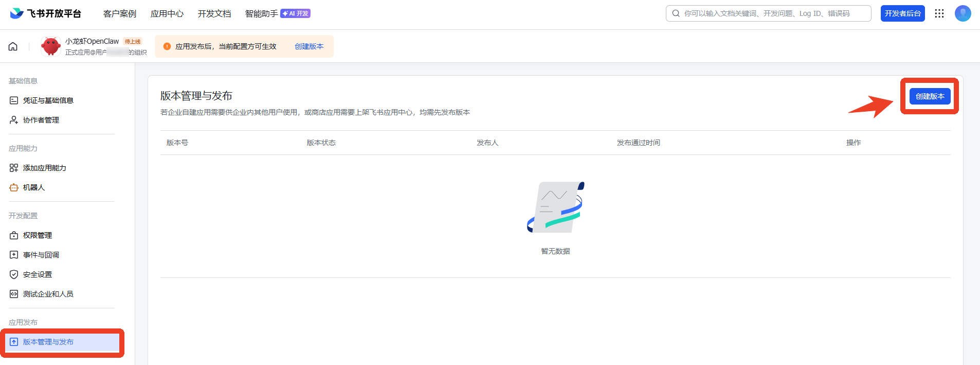
Task: Select 测试企业和人员 in the sidebar
Action: click(x=48, y=294)
